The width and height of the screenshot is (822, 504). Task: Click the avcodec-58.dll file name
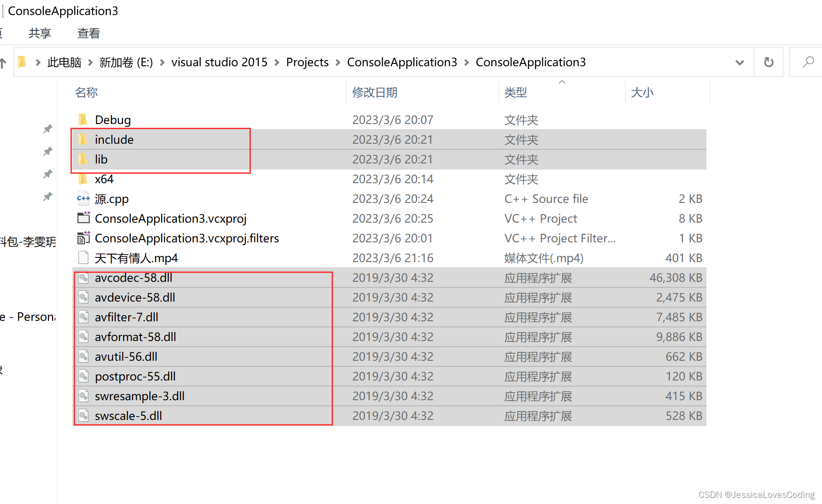point(133,278)
